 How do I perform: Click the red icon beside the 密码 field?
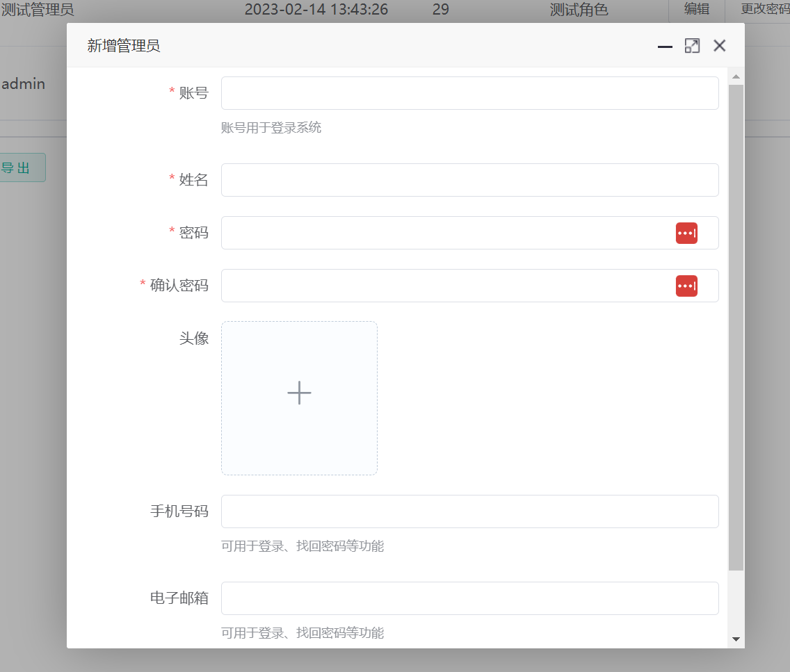click(x=686, y=233)
